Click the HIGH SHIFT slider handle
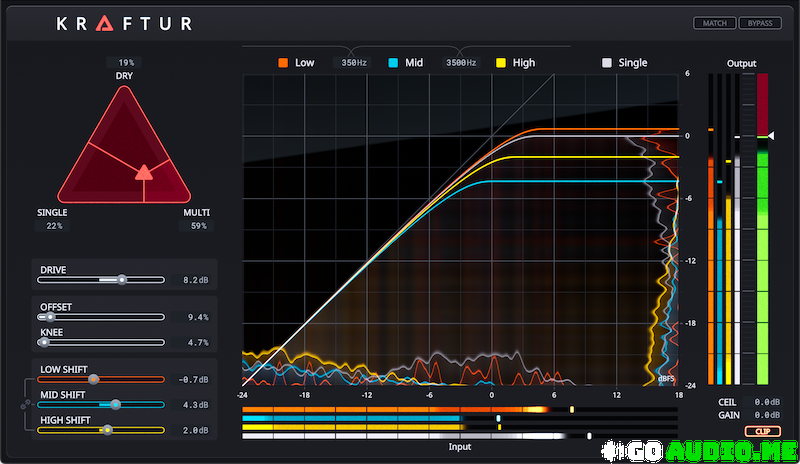The image size is (800, 464). point(107,430)
